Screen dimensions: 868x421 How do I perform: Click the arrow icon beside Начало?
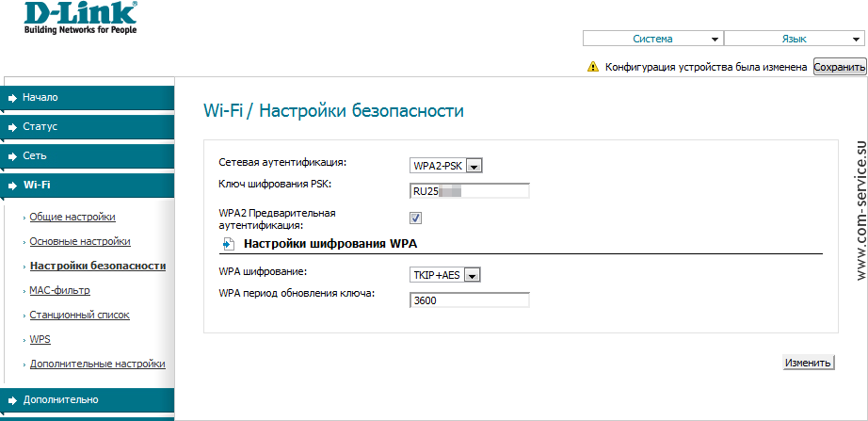12,97
